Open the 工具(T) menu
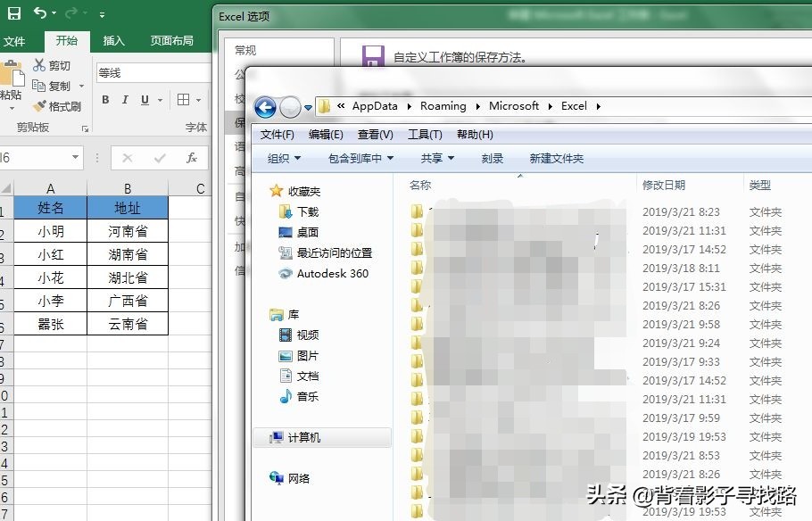The height and width of the screenshot is (521, 812). (x=425, y=135)
